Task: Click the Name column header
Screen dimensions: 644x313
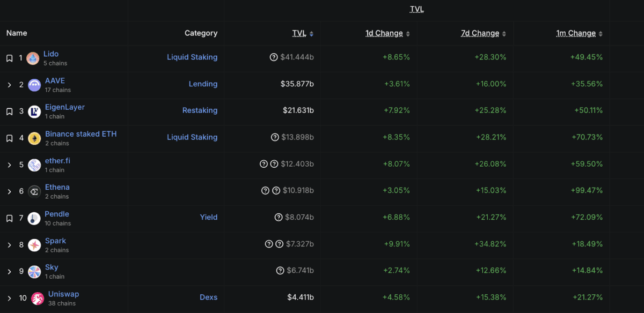Action: click(x=17, y=33)
